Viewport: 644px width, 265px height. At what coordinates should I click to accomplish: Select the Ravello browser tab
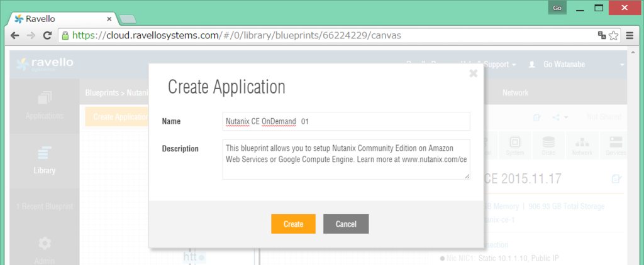tap(62, 19)
